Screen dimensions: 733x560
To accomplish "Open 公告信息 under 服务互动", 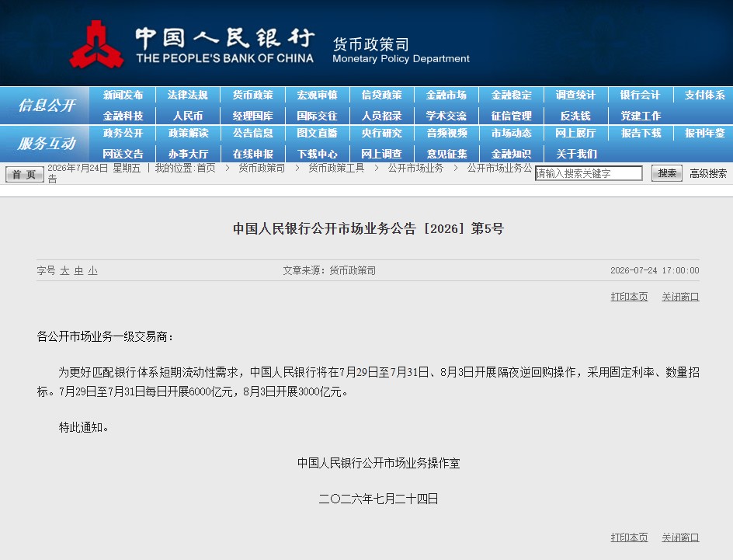I will [x=252, y=134].
